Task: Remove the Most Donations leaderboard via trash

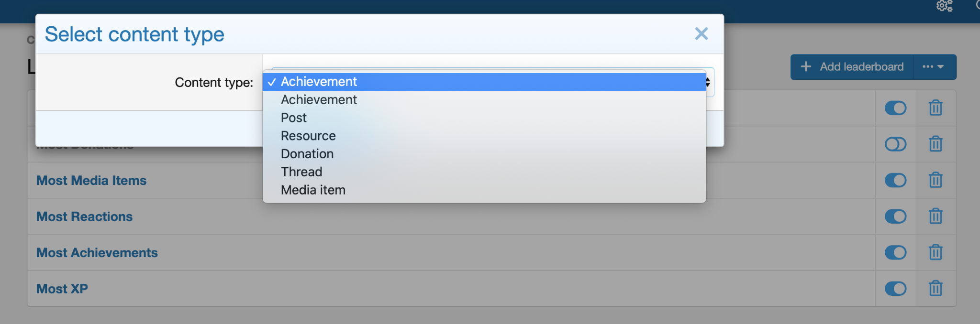Action: tap(935, 144)
